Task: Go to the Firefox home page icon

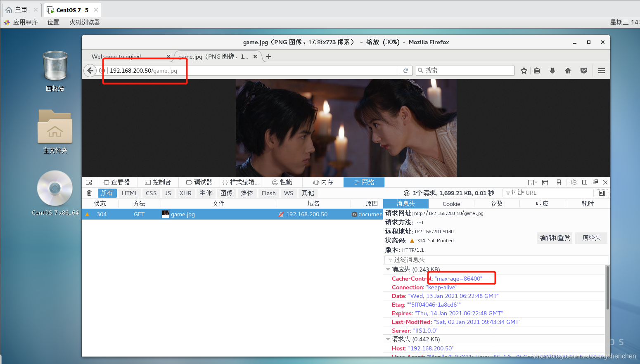Action: 568,71
